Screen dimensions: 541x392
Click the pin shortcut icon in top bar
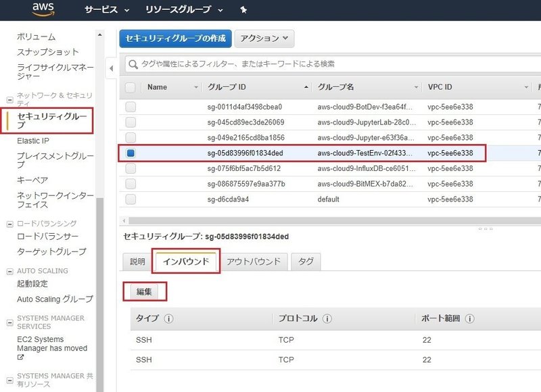point(243,9)
